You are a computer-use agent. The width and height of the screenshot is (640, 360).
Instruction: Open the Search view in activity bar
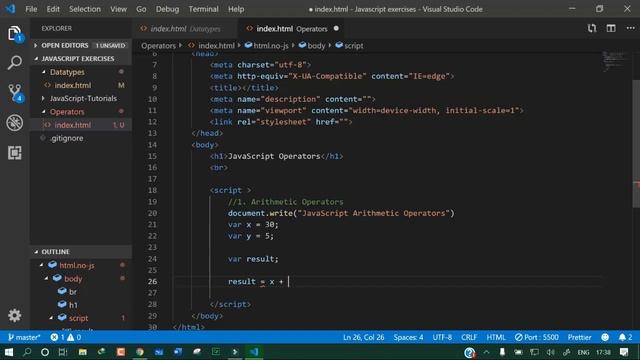[15, 63]
